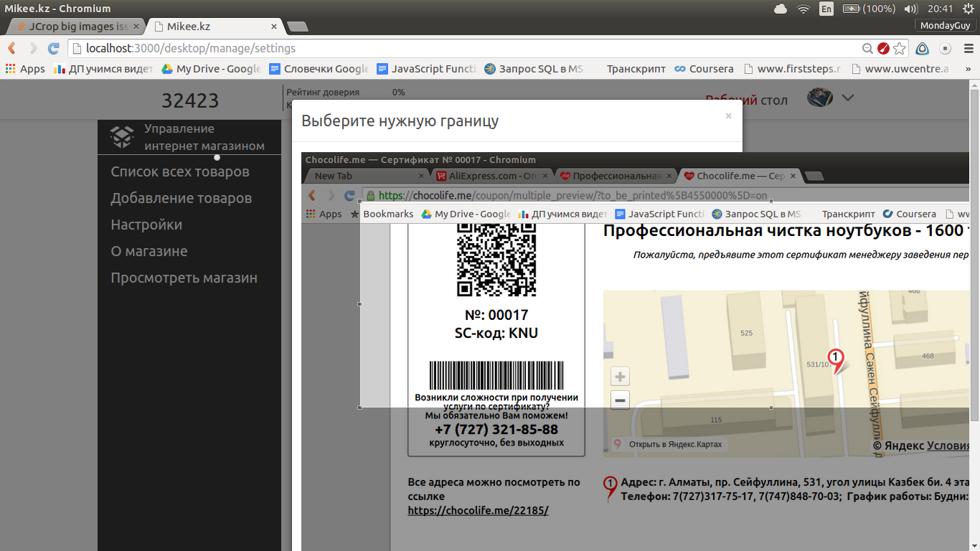Image resolution: width=980 pixels, height=551 pixels.
Task: Open the sound volume indicator
Action: tap(911, 9)
